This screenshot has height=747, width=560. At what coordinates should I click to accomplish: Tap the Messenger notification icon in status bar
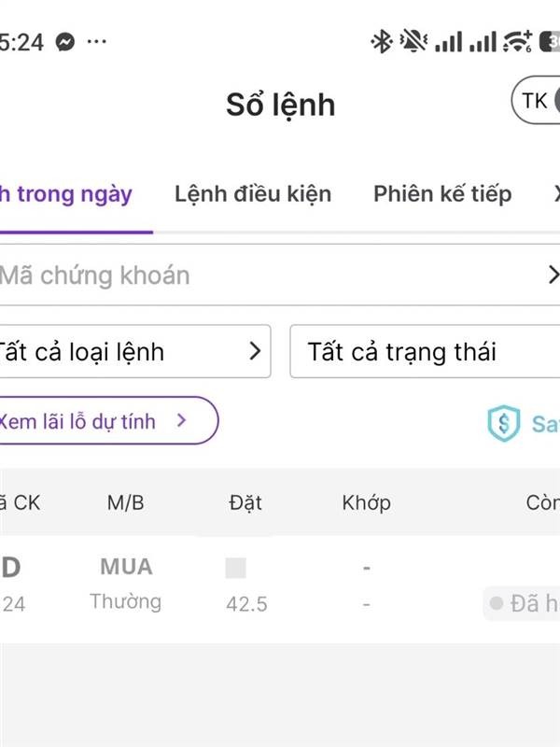click(65, 42)
